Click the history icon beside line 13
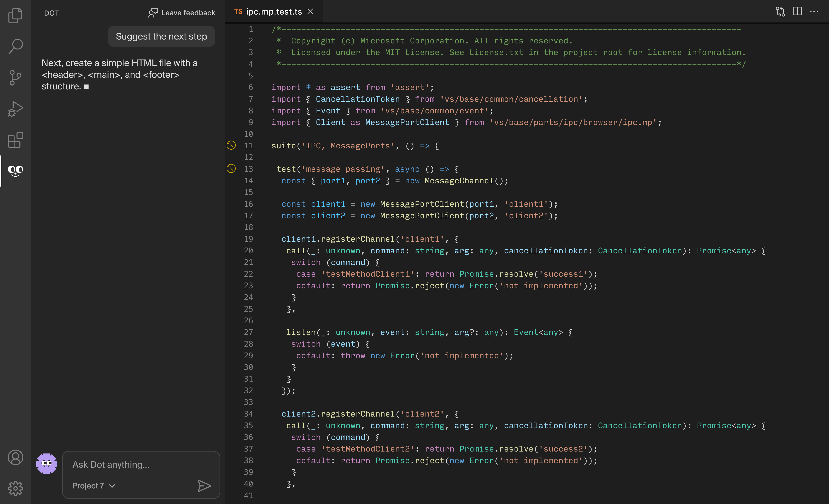This screenshot has height=504, width=829. pos(231,169)
